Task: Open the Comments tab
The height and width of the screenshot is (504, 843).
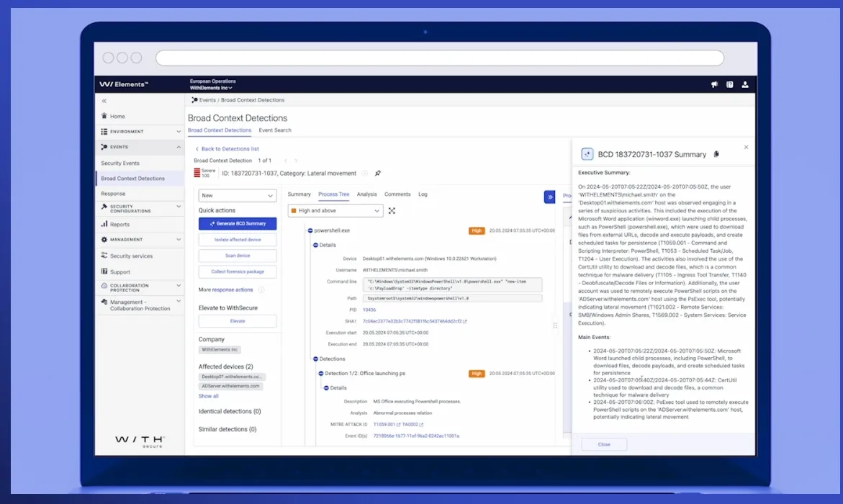Action: click(x=397, y=194)
